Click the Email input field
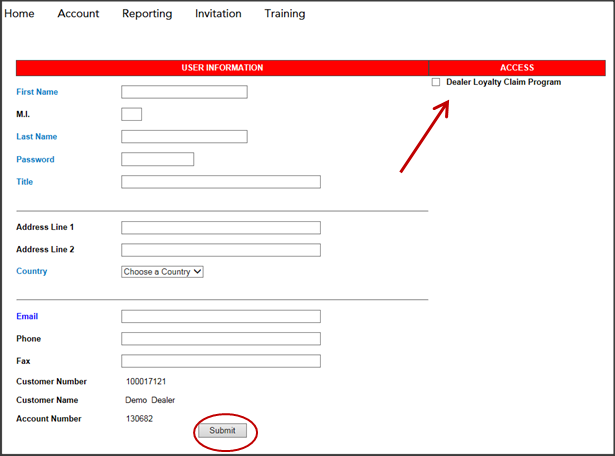 220,316
